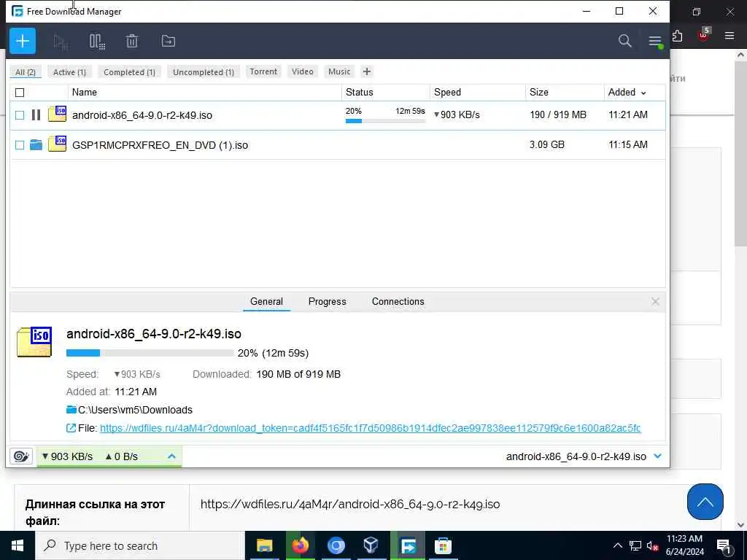The image size is (747, 560).
Task: Pause the android-x86_64 download
Action: [x=36, y=114]
